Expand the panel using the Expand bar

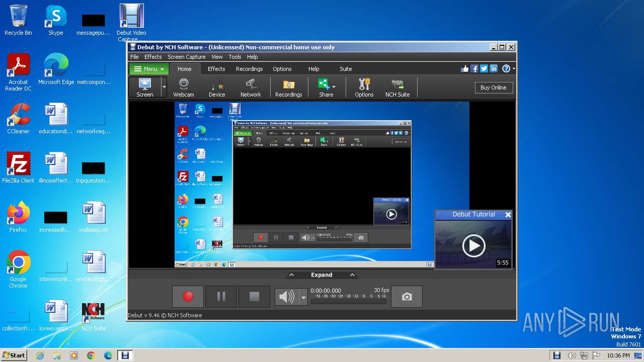(321, 275)
